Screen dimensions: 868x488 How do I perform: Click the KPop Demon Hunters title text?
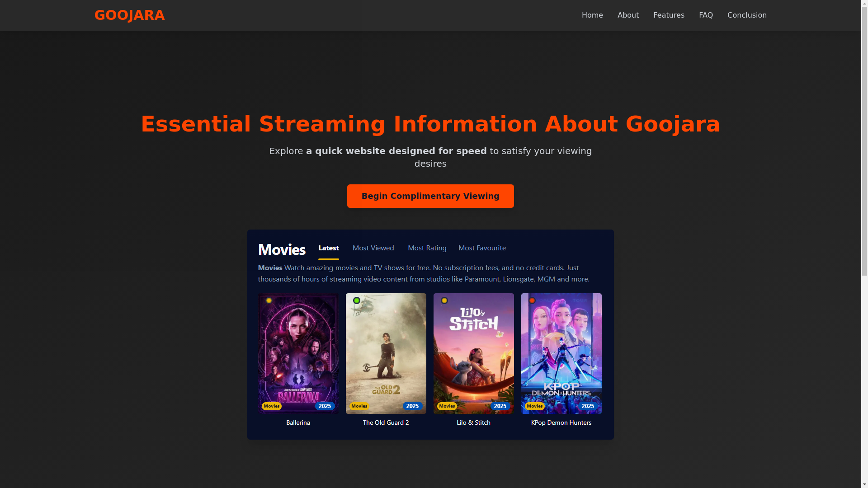pos(561,423)
